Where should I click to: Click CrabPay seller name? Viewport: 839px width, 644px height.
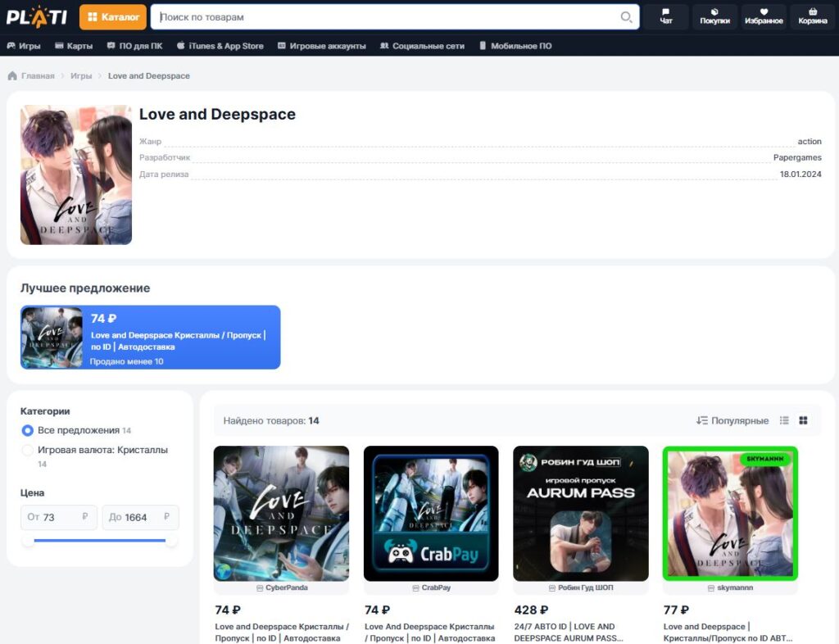(436, 587)
